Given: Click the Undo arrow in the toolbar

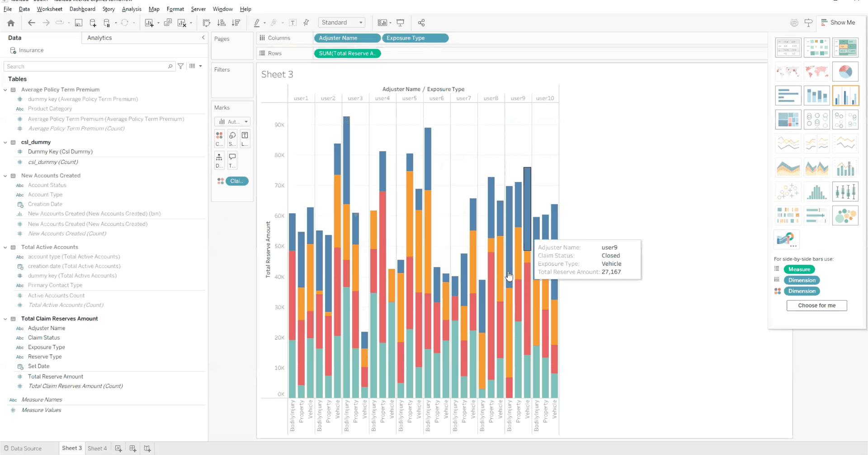Looking at the screenshot, I should tap(31, 23).
